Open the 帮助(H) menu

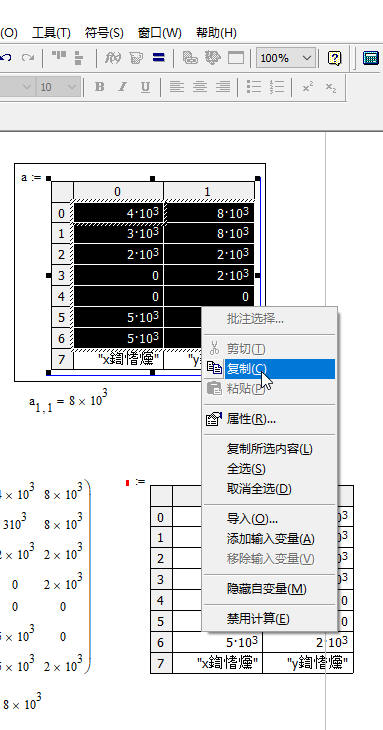(216, 33)
